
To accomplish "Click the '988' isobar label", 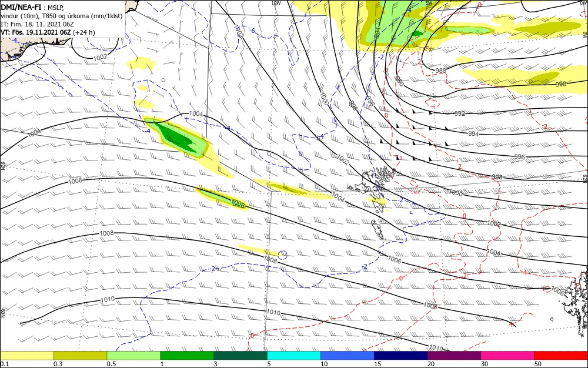I will coord(440,71).
